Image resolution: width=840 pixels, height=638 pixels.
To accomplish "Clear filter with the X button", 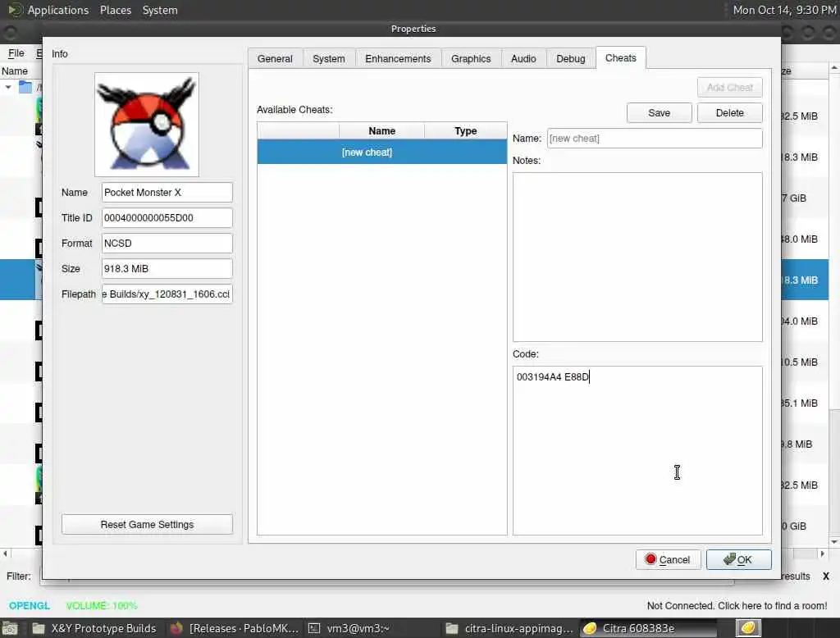I will coord(826,576).
